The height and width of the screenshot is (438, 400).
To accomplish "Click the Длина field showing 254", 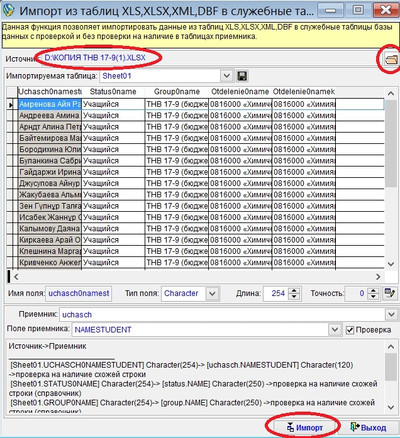I will coord(276,294).
